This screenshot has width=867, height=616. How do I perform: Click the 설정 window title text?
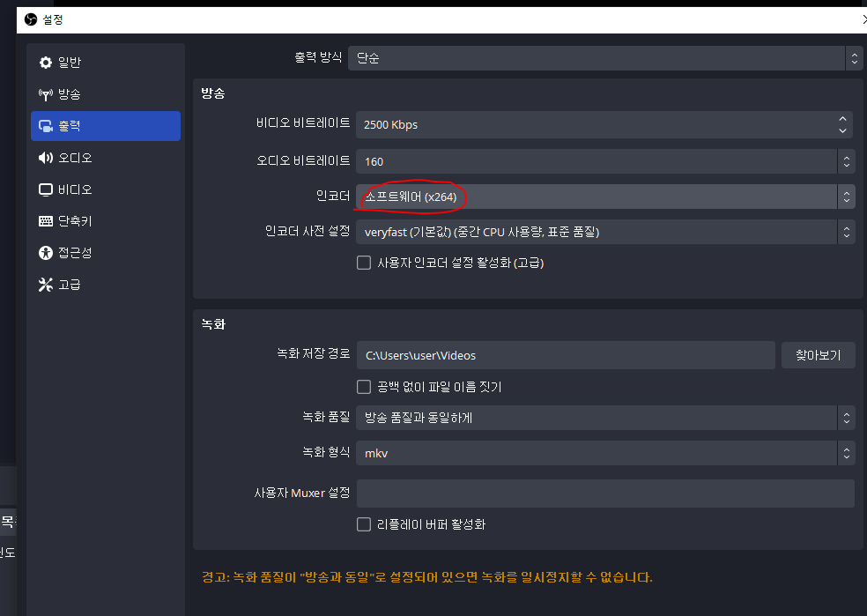(x=53, y=20)
